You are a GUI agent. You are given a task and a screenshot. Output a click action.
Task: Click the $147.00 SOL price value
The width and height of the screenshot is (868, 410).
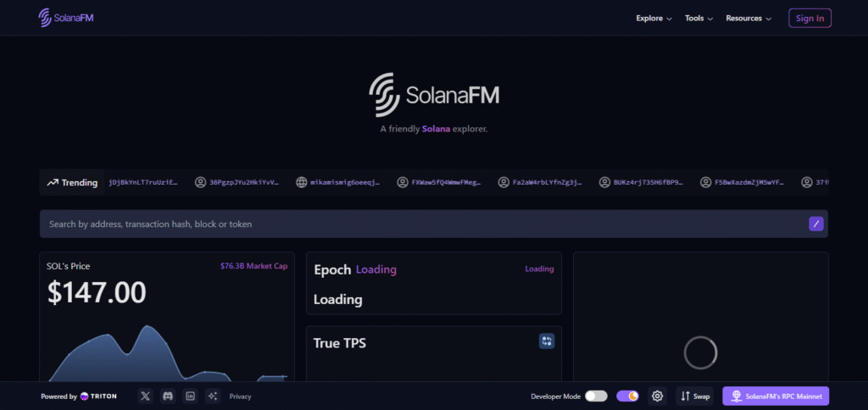click(97, 293)
